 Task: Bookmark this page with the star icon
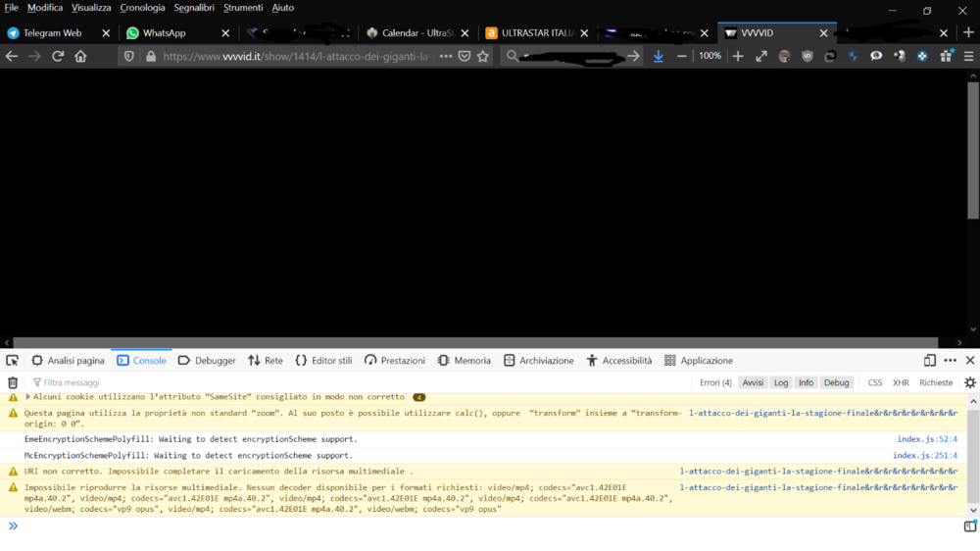[483, 57]
